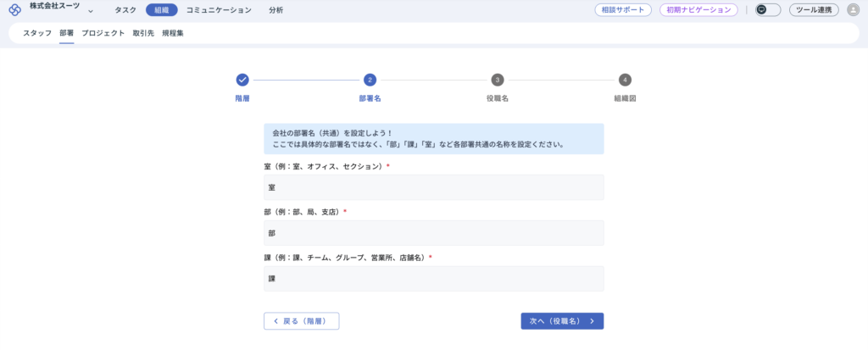Click the 課（例：課、チーム、グループ、営業所、店舗名） label
The height and width of the screenshot is (350, 868).
pos(346,258)
